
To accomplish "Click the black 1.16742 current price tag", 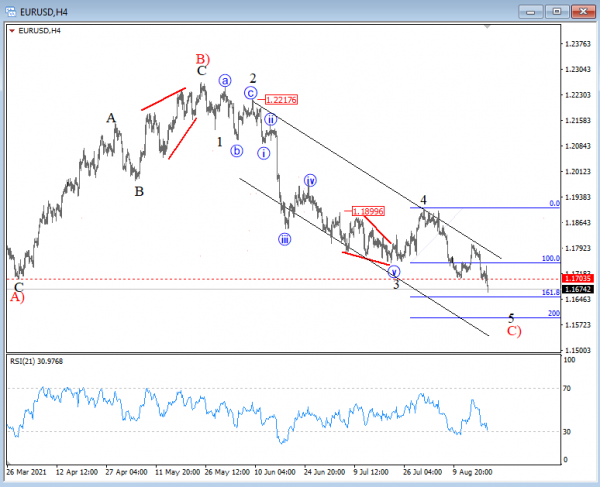I will tap(578, 289).
